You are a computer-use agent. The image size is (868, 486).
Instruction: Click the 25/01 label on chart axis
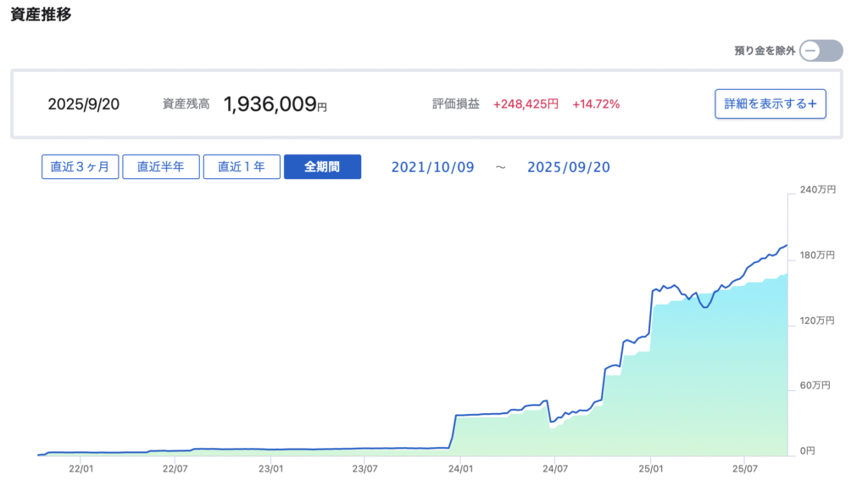point(650,467)
